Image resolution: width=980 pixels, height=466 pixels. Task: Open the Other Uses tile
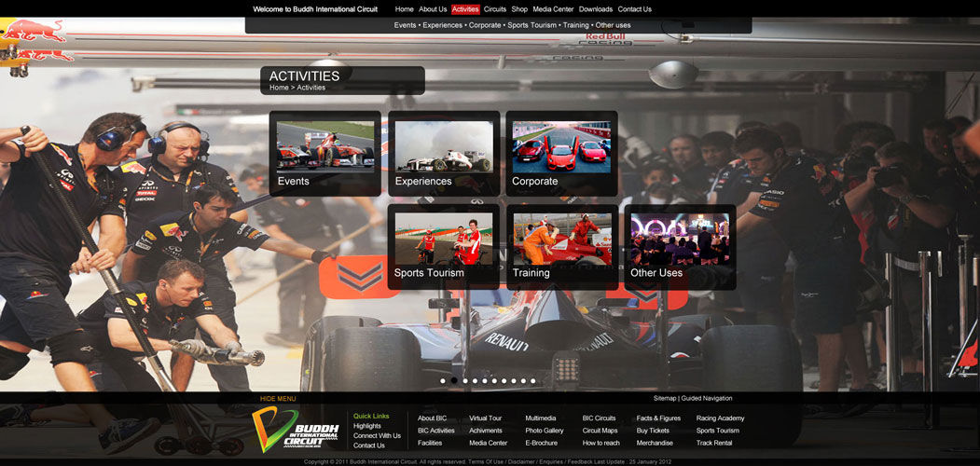(680, 246)
